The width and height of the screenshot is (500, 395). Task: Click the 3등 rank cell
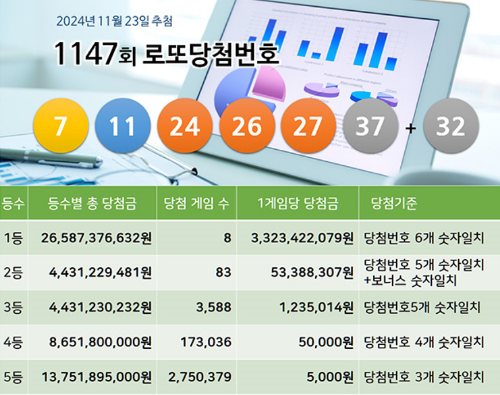13,307
